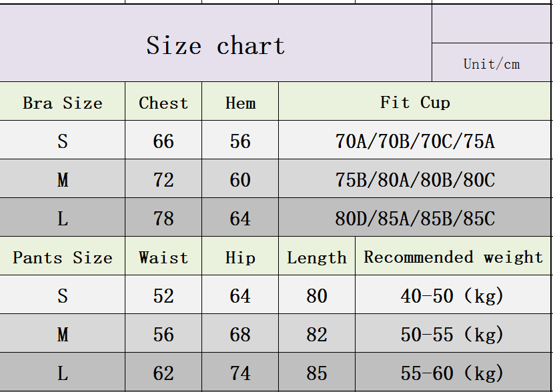
Task: Click the "Bra Size" header cell
Action: point(63,103)
